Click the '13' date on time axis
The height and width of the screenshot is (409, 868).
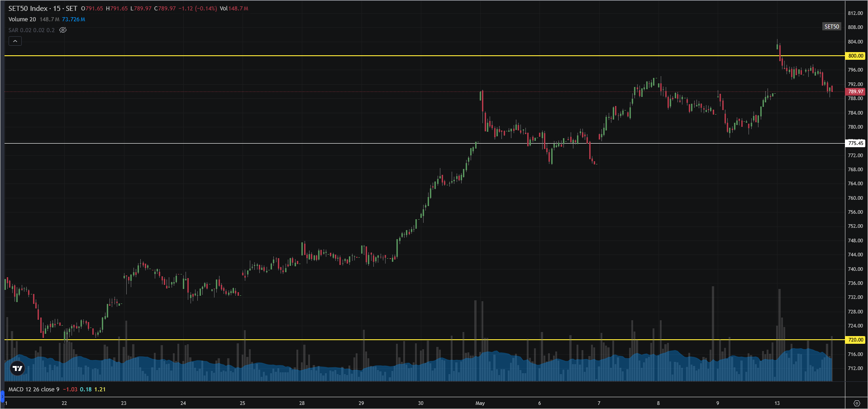click(777, 403)
